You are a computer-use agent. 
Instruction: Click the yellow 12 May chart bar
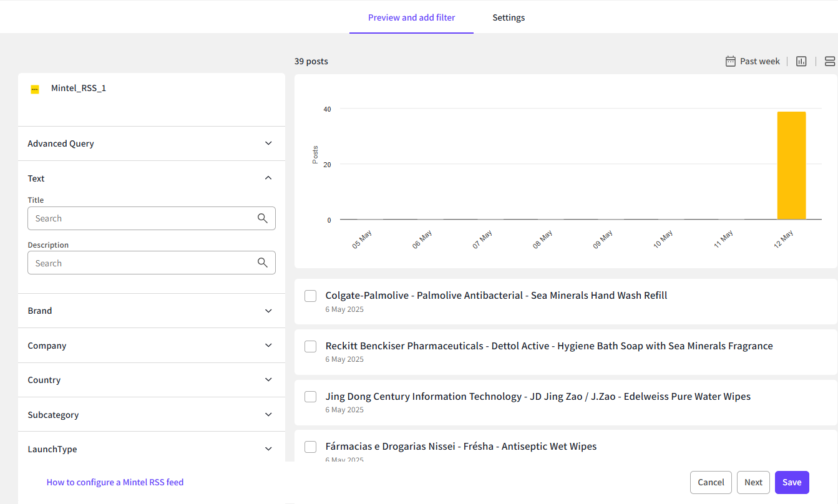791,166
